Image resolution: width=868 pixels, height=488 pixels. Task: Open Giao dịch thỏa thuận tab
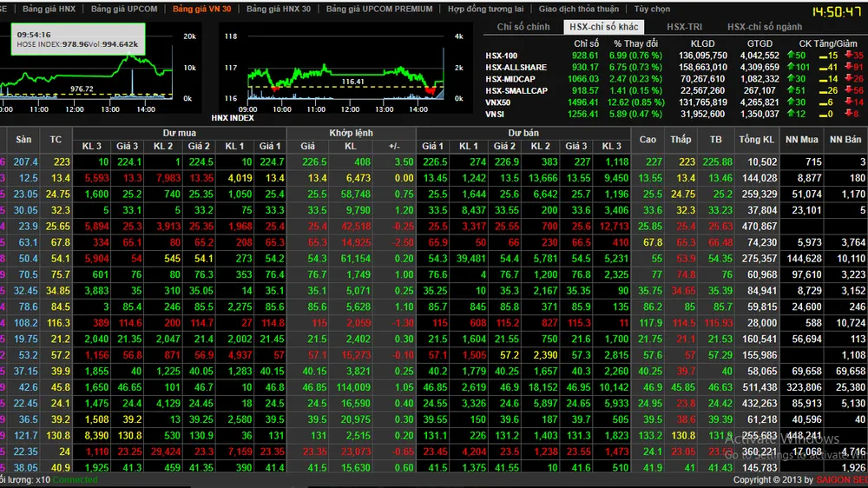[578, 9]
